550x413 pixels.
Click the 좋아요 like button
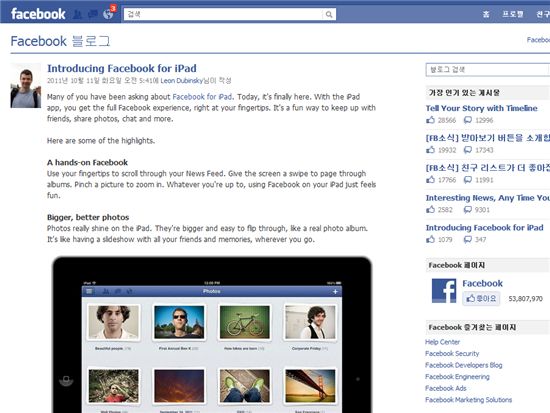tap(481, 299)
